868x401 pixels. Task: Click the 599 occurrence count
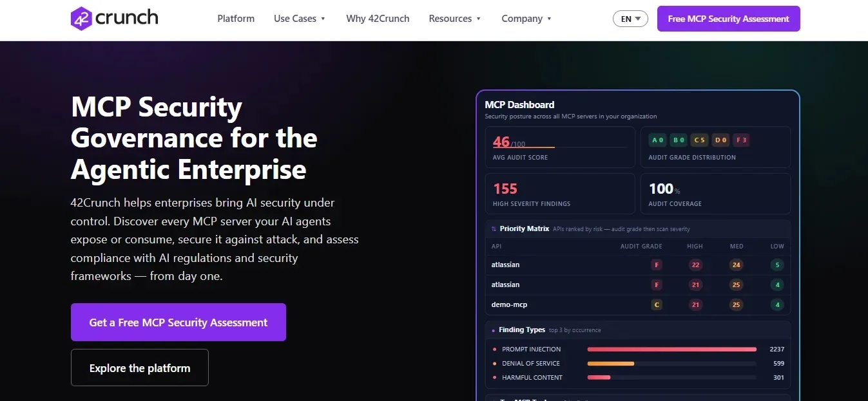(x=778, y=363)
